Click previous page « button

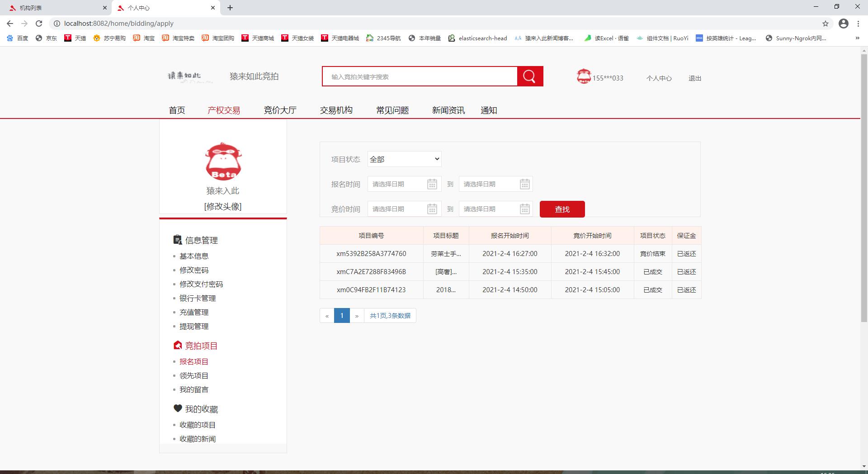click(327, 316)
